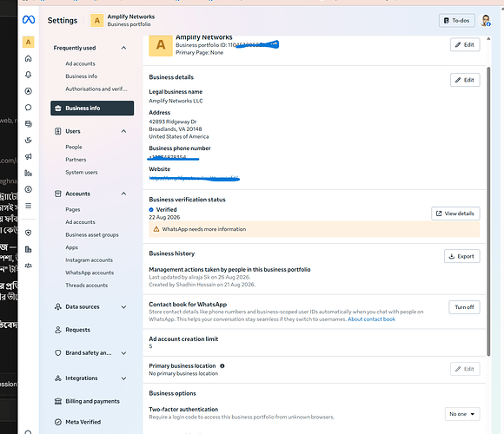The width and height of the screenshot is (504, 434).
Task: Open Threads accounts
Action: coord(87,286)
